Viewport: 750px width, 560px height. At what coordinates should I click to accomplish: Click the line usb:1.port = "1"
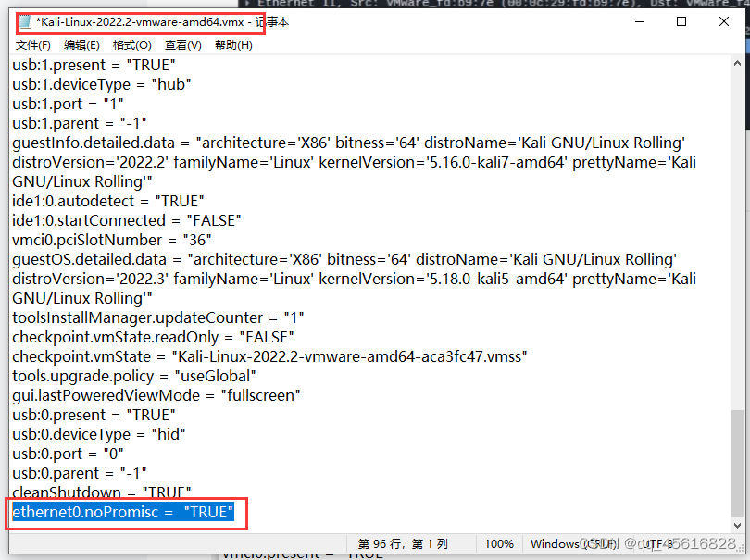tap(68, 105)
